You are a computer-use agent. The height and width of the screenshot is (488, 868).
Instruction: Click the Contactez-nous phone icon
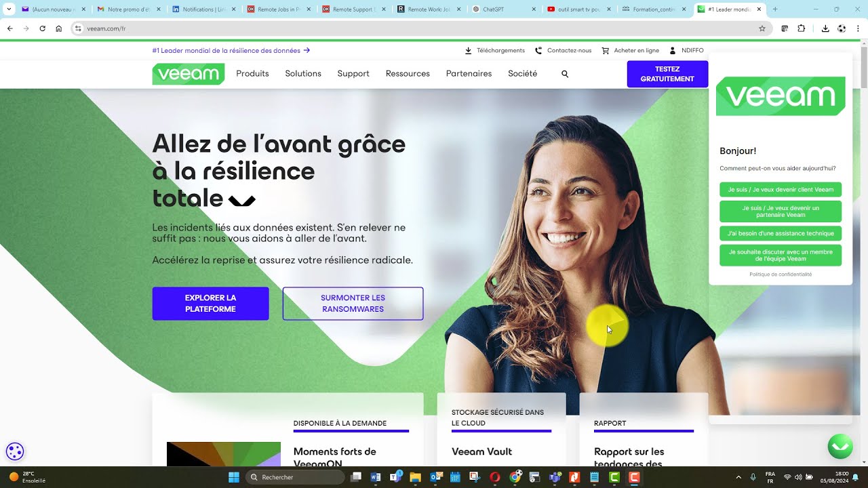click(x=538, y=51)
